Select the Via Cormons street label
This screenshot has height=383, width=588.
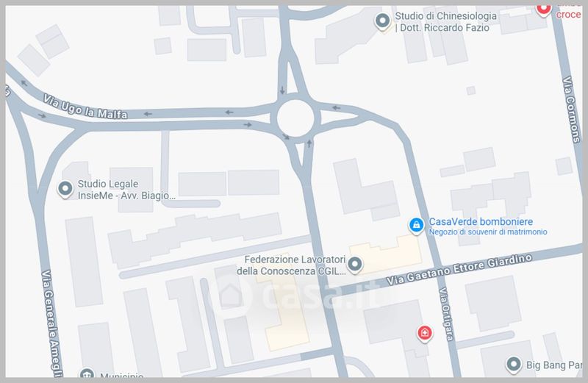(x=572, y=109)
